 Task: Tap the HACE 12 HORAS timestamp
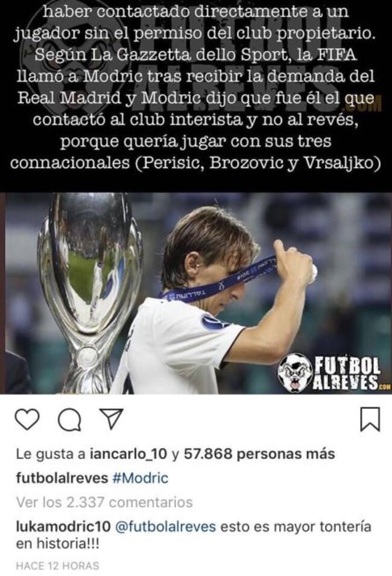57,566
